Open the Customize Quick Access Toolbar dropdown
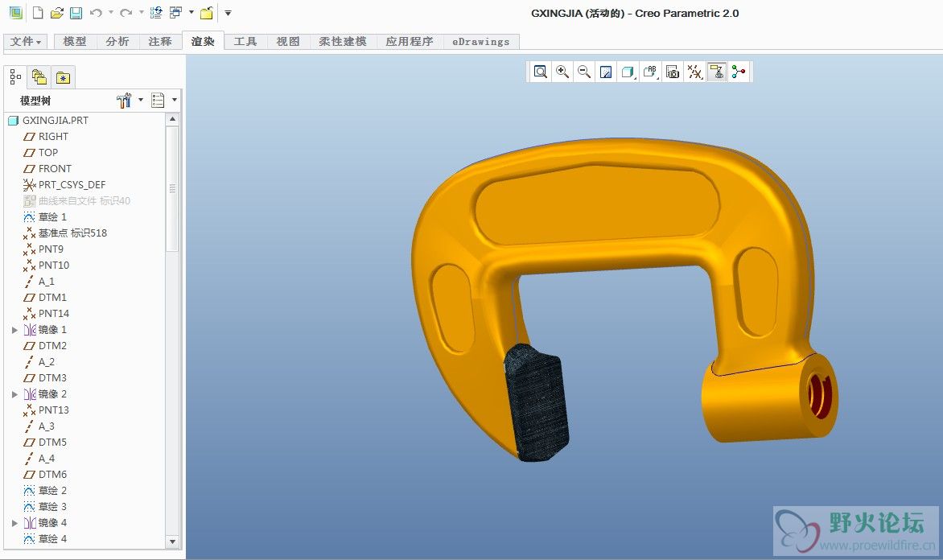943x560 pixels. (x=228, y=13)
